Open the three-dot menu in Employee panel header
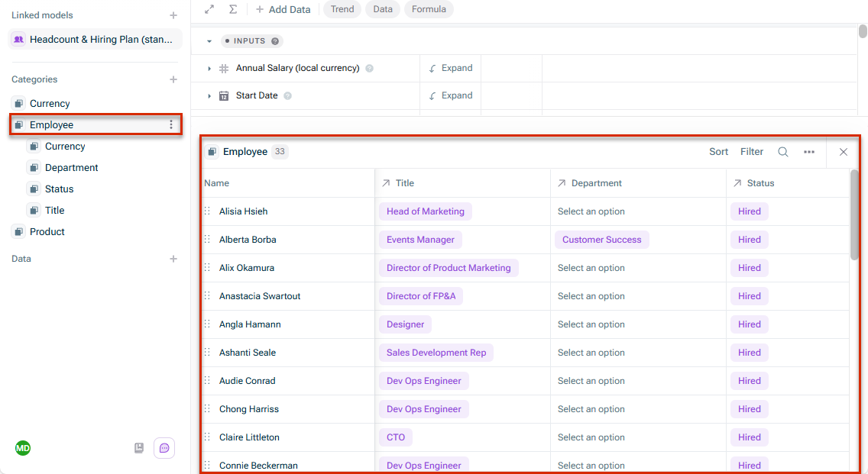 pos(808,152)
